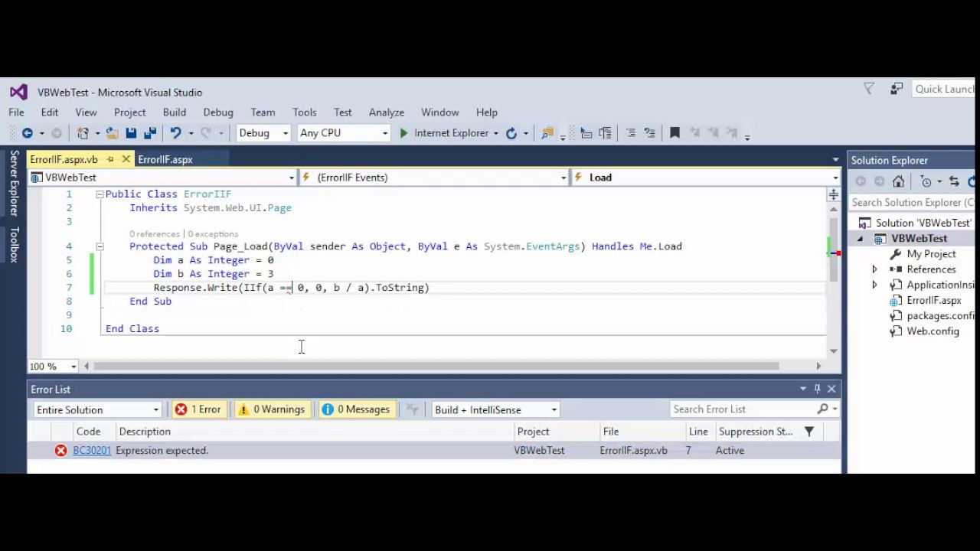Click the Find in Files toolbar icon
The height and width of the screenshot is (551, 980).
tap(547, 133)
